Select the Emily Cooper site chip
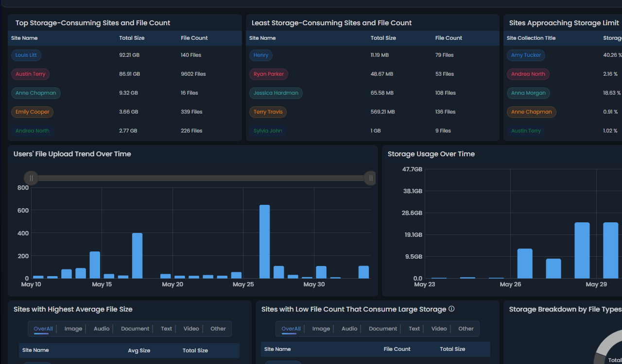 pos(32,112)
